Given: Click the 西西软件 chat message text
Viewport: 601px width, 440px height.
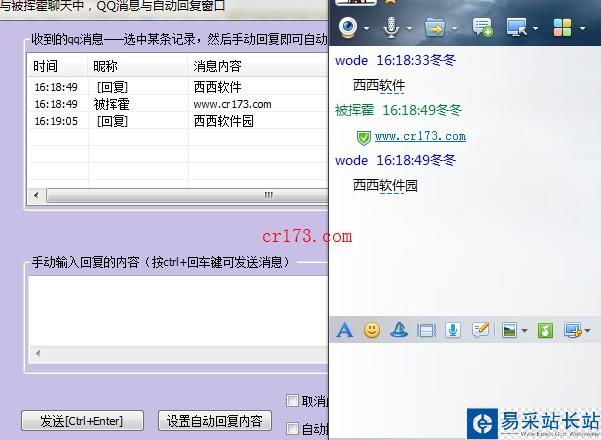Looking at the screenshot, I should pyautogui.click(x=379, y=85).
